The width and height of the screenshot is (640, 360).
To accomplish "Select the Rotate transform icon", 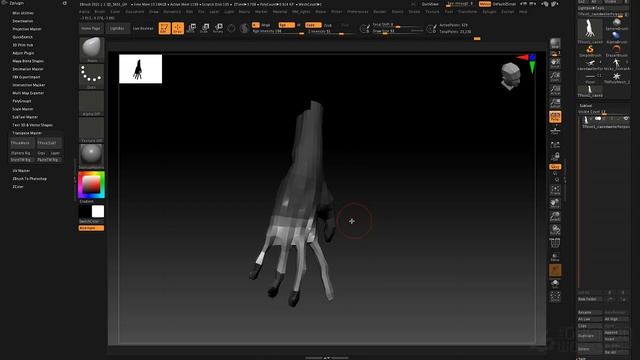I will click(218, 28).
